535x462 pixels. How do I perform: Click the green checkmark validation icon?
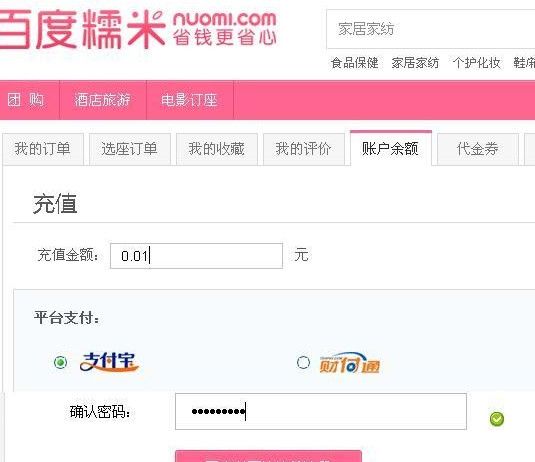(496, 419)
